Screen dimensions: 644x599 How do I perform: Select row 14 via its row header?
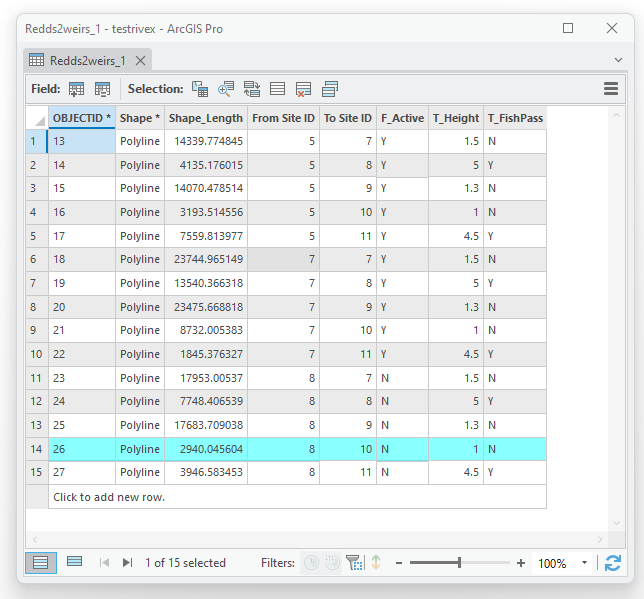pyautogui.click(x=37, y=449)
